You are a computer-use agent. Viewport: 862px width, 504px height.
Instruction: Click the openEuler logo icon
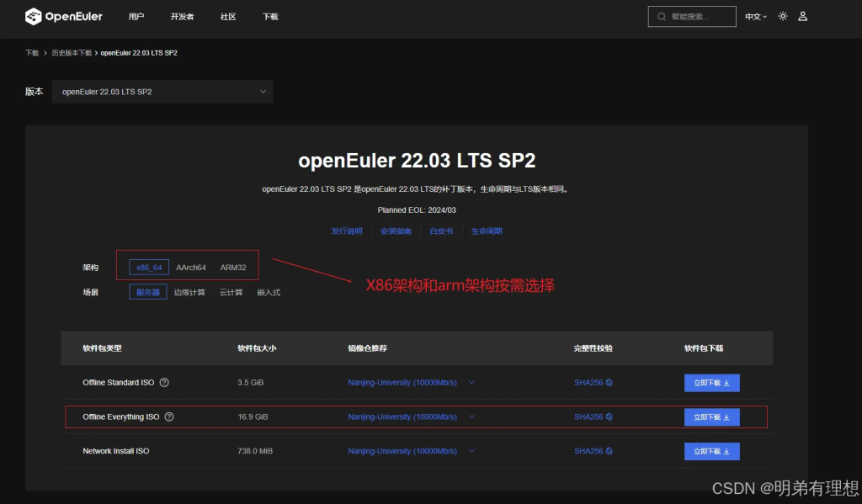[33, 17]
